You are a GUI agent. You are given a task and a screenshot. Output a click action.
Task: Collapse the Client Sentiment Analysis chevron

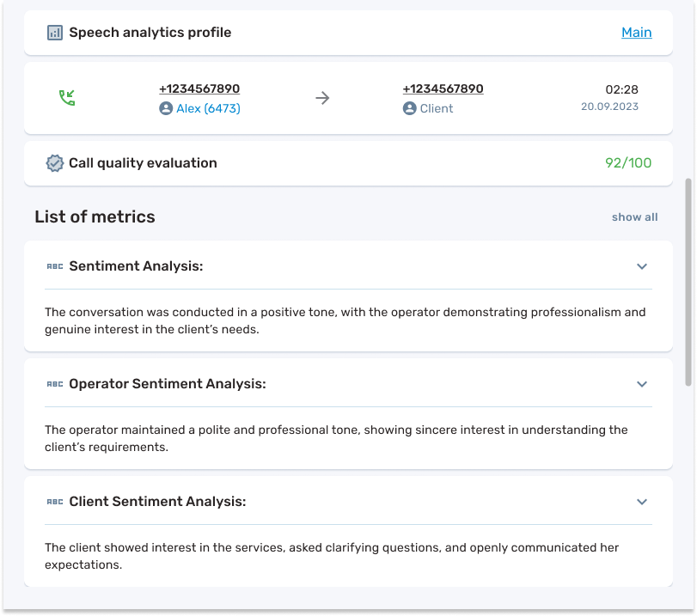coord(641,502)
